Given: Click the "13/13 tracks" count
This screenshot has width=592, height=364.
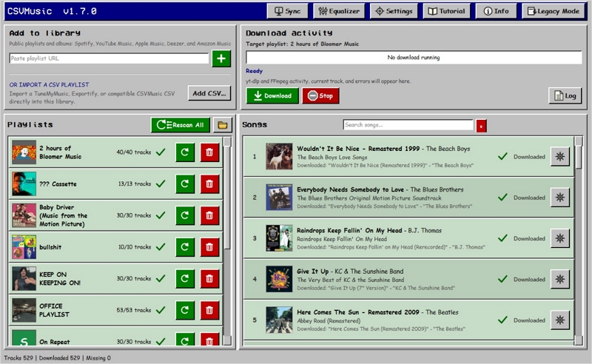Looking at the screenshot, I should [x=135, y=184].
